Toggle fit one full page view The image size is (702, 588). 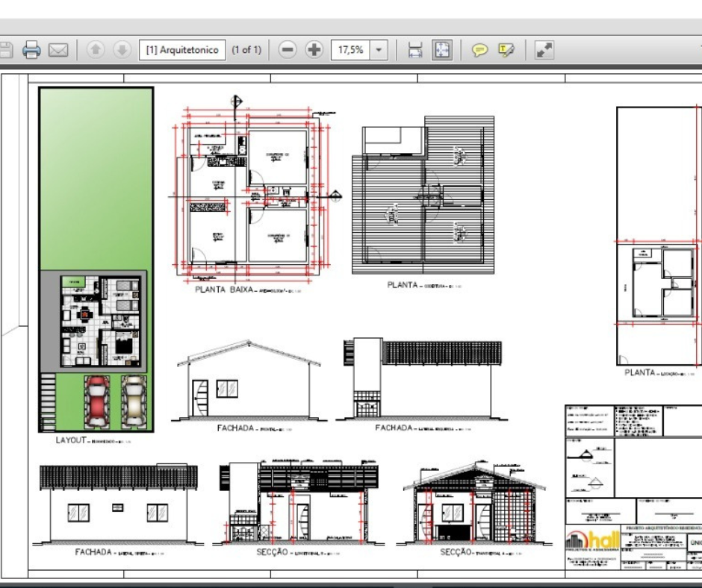(x=442, y=50)
